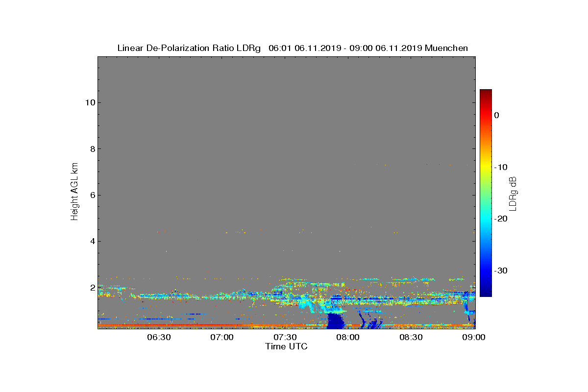Viewport: 588px width, 392px height.
Task: Click the colorbar value -20
Action: point(501,219)
